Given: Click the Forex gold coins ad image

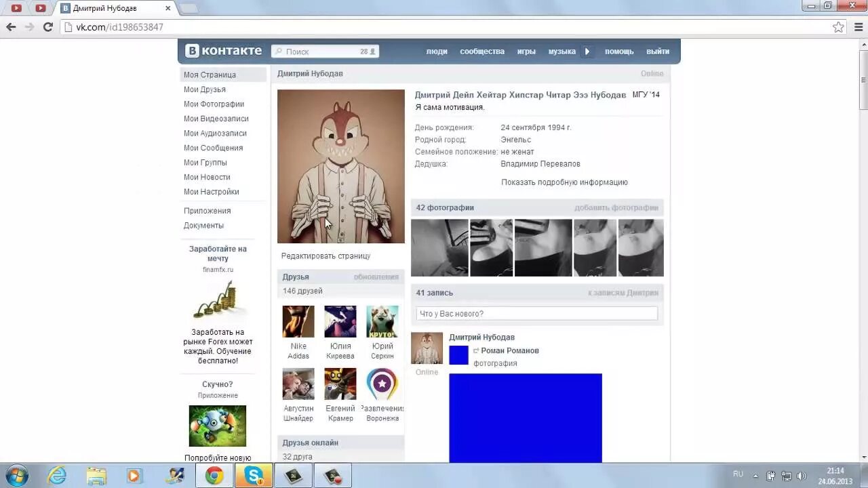Looking at the screenshot, I should (218, 301).
